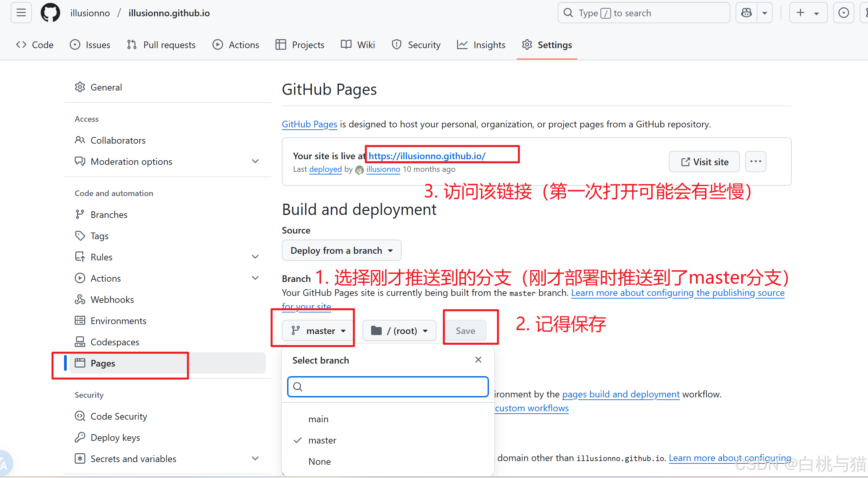Close the Select branch popup
868x478 pixels.
coord(478,360)
